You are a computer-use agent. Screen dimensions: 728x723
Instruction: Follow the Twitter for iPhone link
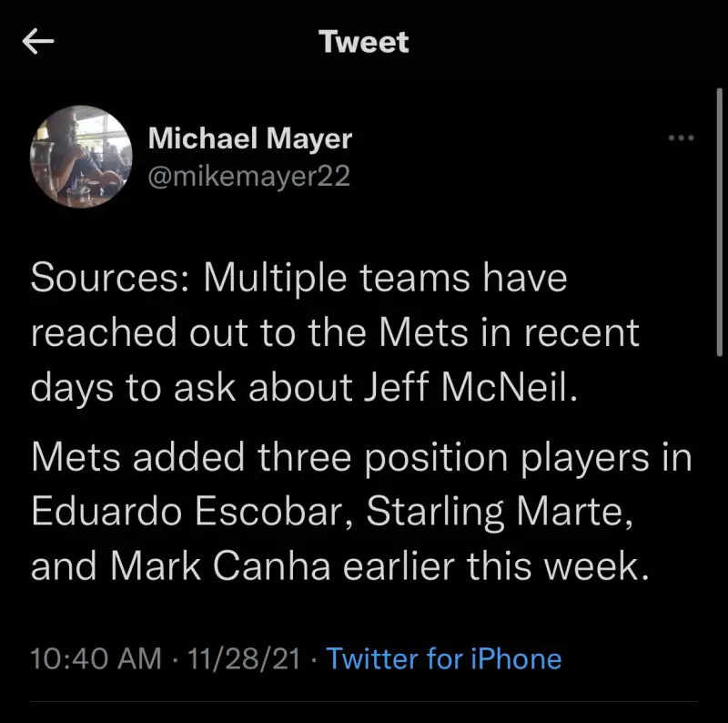click(x=444, y=658)
